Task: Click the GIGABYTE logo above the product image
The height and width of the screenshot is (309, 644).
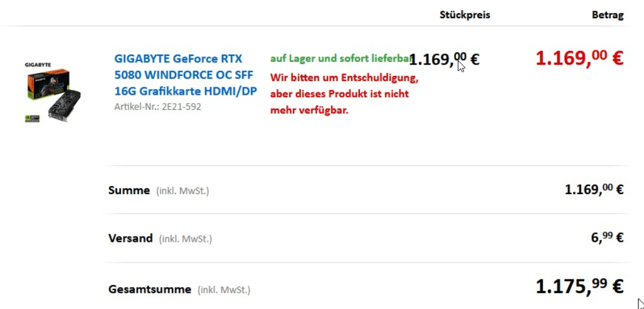Action: pyautogui.click(x=38, y=65)
